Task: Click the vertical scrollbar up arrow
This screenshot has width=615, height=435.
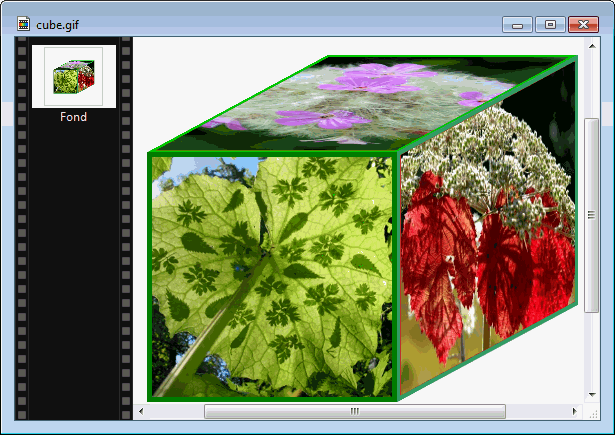Action: pos(592,46)
